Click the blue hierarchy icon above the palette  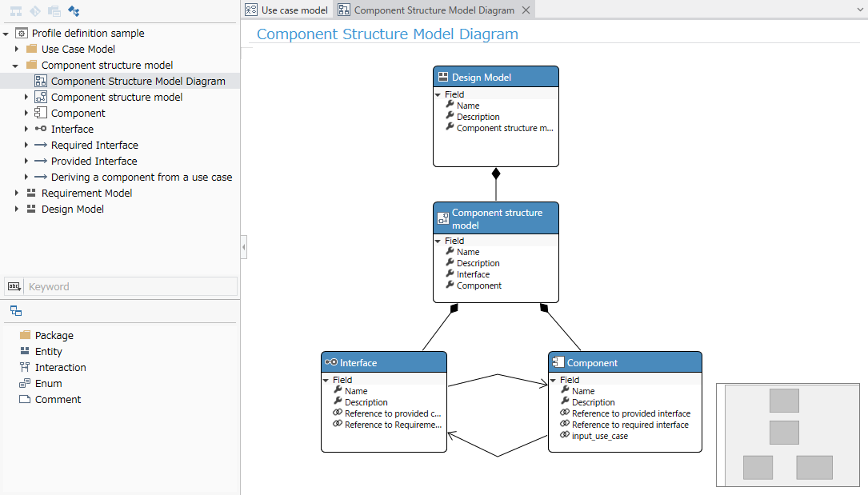click(16, 311)
